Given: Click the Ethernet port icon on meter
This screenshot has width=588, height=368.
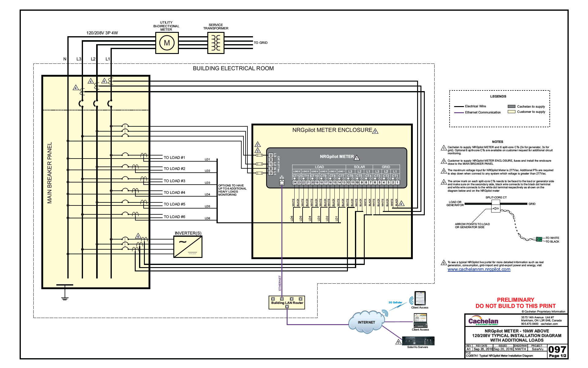Looking at the screenshot, I should coord(282,182).
